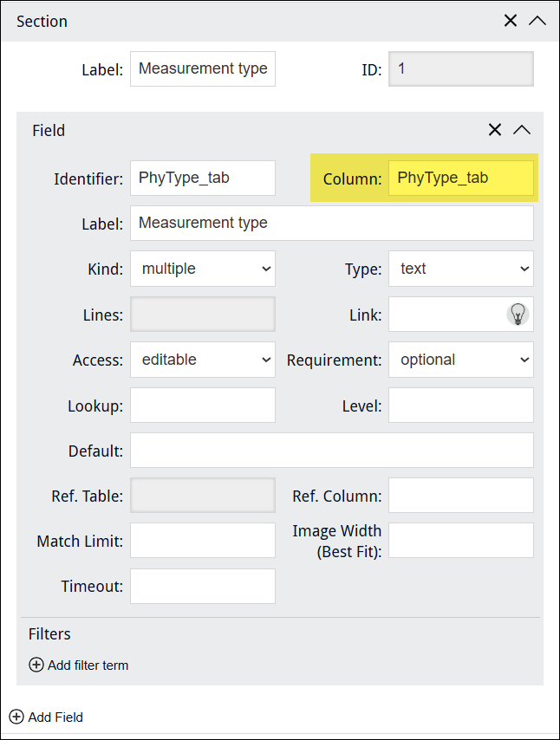
Task: Open the Type dropdown showing text
Action: click(x=460, y=269)
